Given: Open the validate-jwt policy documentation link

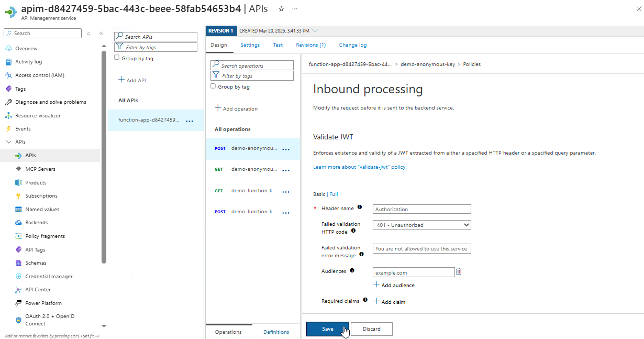Looking at the screenshot, I should pyautogui.click(x=359, y=167).
